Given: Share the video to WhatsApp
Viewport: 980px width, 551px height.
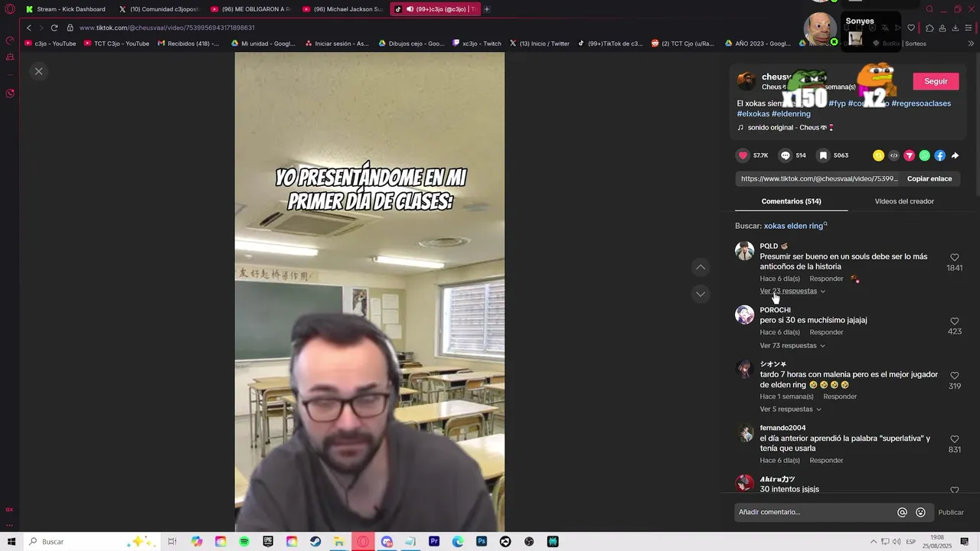Looking at the screenshot, I should [924, 155].
